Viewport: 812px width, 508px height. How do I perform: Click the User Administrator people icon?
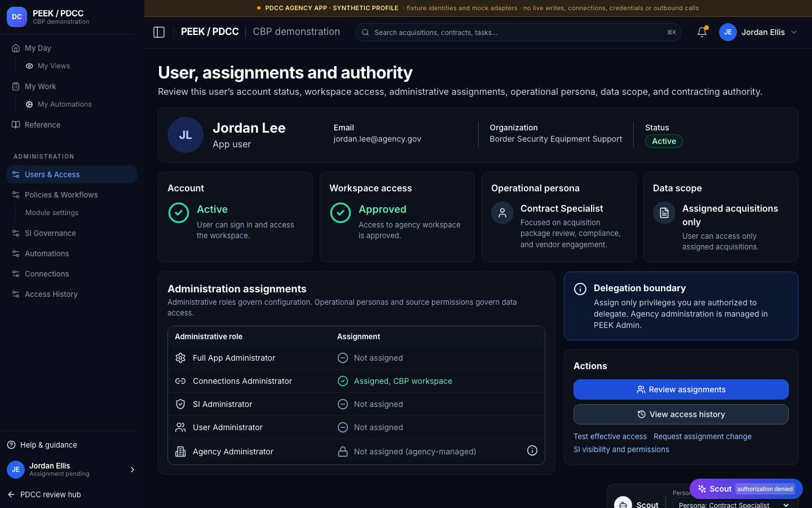[x=180, y=427]
